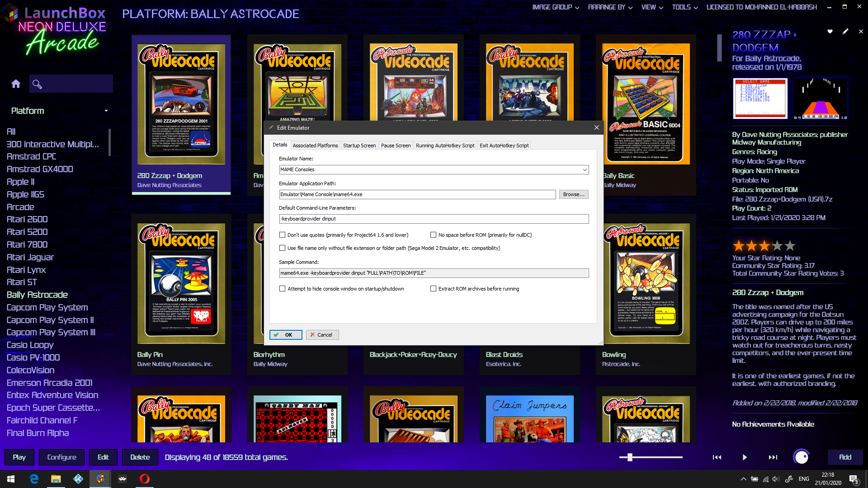Switch to Pause Screen tab
The image size is (868, 488).
pos(396,145)
